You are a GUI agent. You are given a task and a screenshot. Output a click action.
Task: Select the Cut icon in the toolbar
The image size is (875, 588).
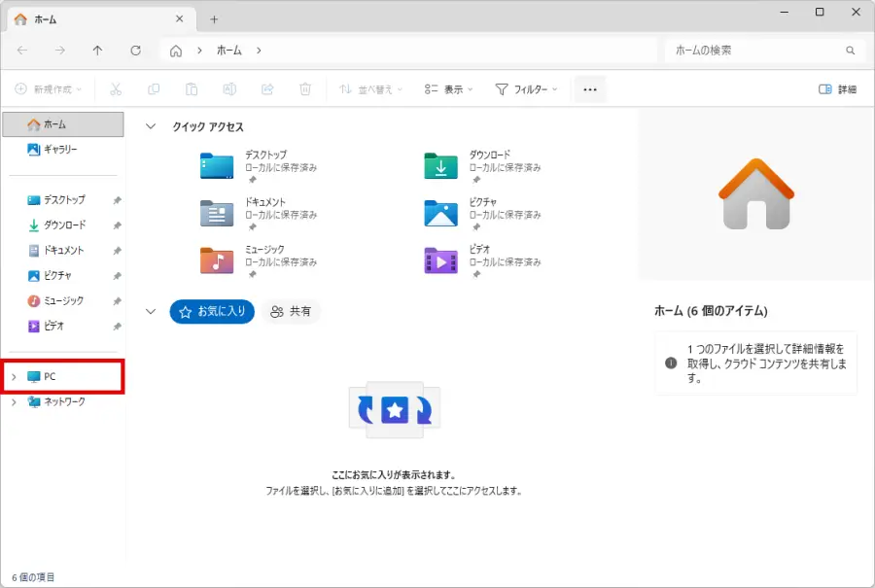[x=116, y=88]
